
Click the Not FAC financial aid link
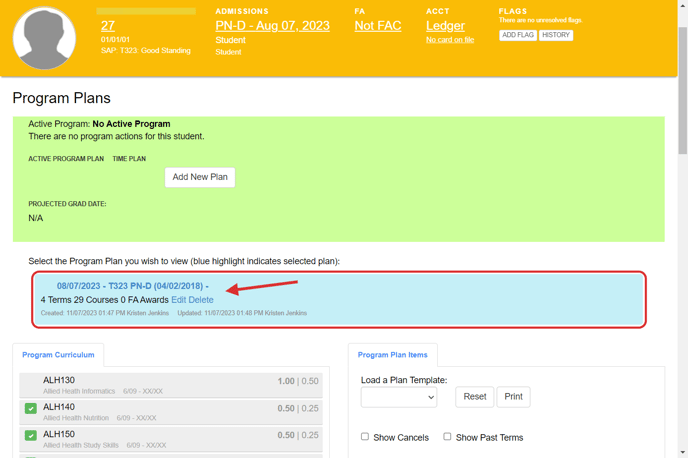coord(378,26)
